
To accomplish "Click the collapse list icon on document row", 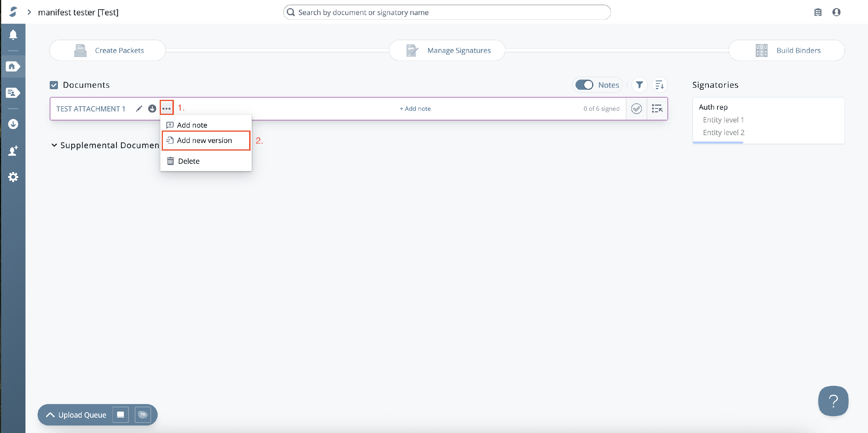I will pos(657,109).
